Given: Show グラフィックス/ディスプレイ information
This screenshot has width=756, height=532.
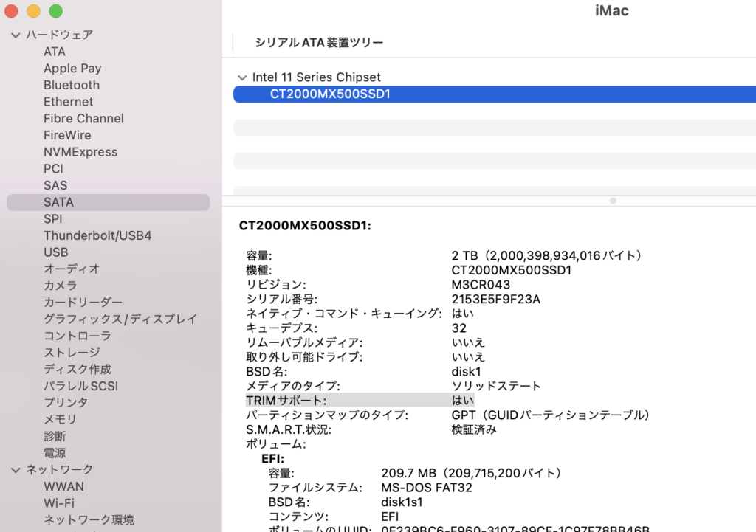Looking at the screenshot, I should coord(120,319).
